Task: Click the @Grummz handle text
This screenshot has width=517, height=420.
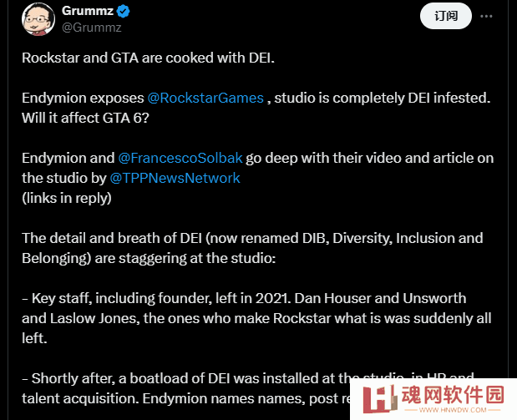Action: [92, 28]
